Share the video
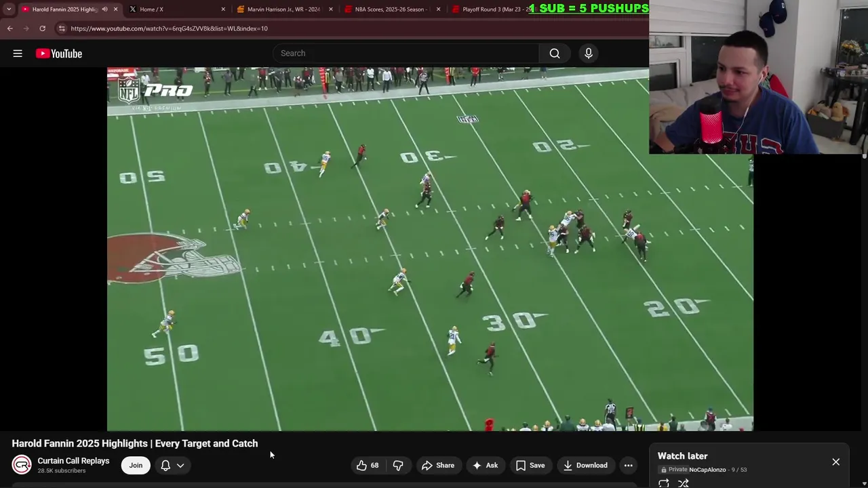The height and width of the screenshot is (488, 868). [438, 465]
